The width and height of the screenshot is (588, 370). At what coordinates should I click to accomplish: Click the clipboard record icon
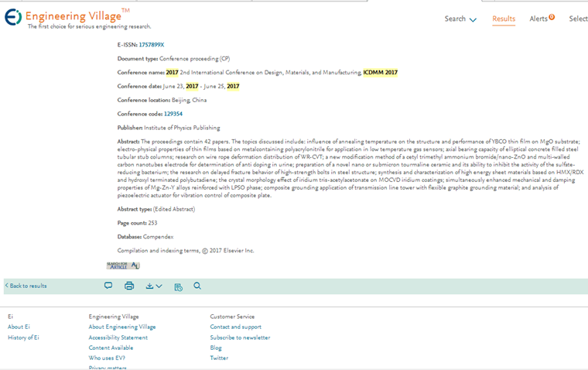point(178,286)
